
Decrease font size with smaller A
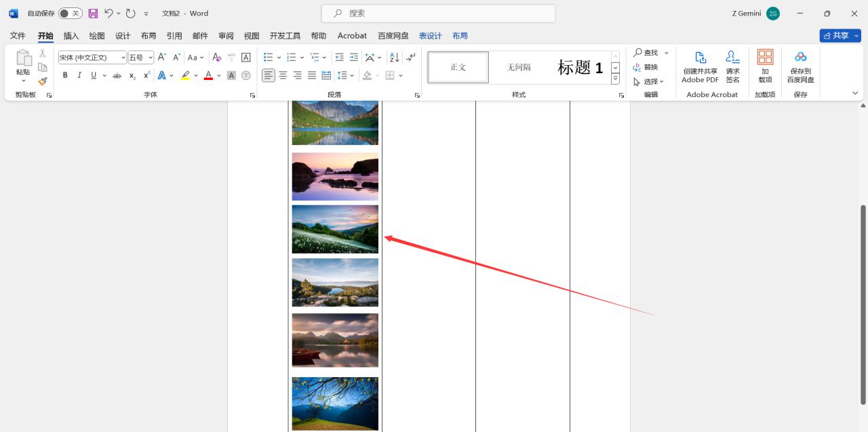176,57
